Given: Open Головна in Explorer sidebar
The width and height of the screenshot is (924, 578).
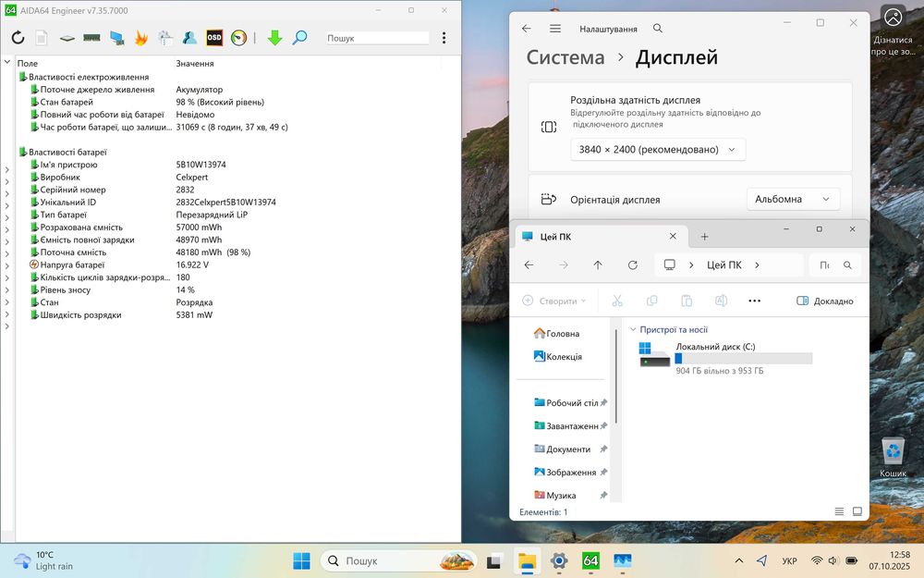Looking at the screenshot, I should (x=557, y=333).
